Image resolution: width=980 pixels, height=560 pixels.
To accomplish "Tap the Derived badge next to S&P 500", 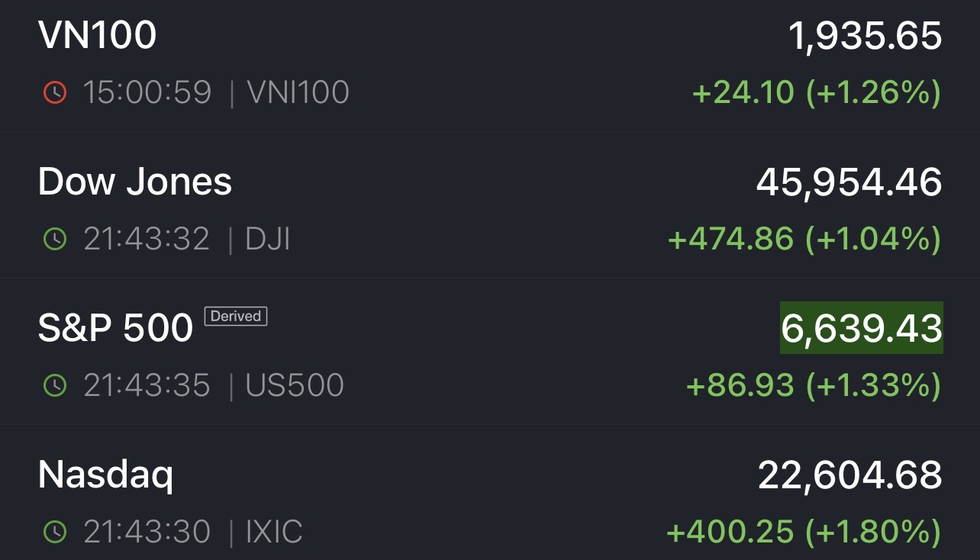I will (x=236, y=316).
